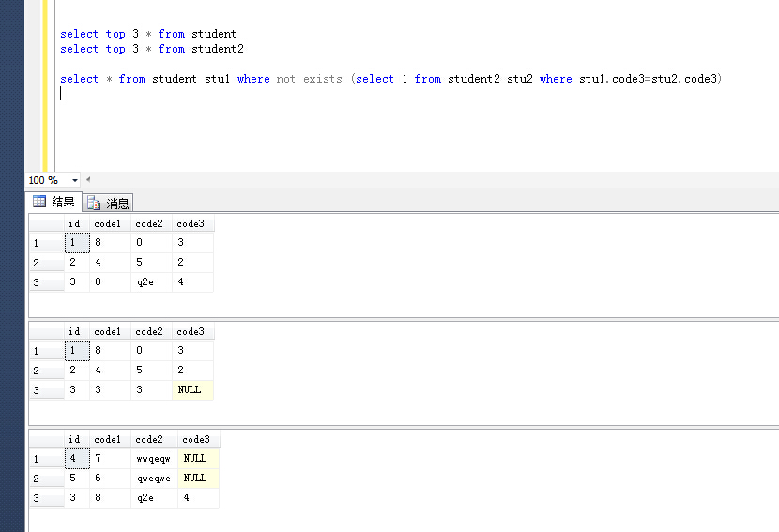
Task: Click the wwqeqw cell in third grid
Action: pyautogui.click(x=154, y=459)
